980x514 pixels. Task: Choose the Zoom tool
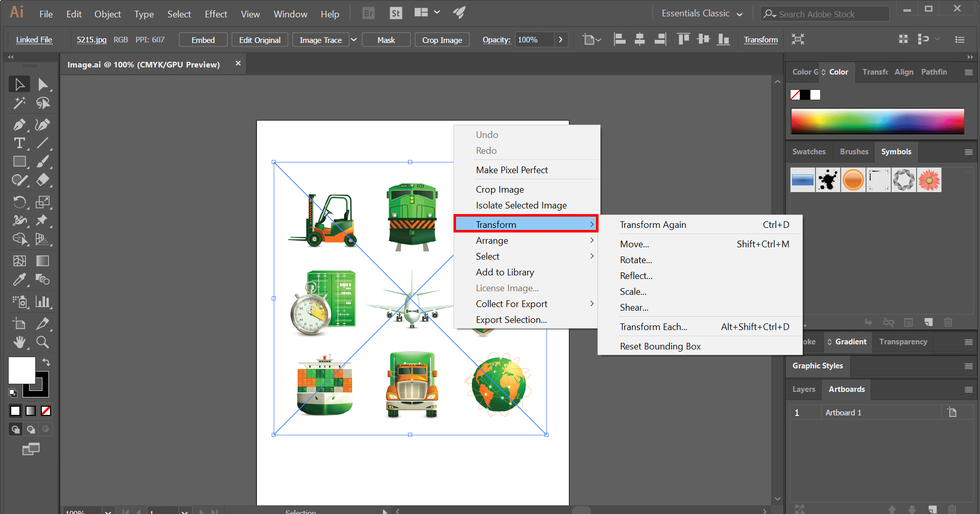click(x=43, y=342)
